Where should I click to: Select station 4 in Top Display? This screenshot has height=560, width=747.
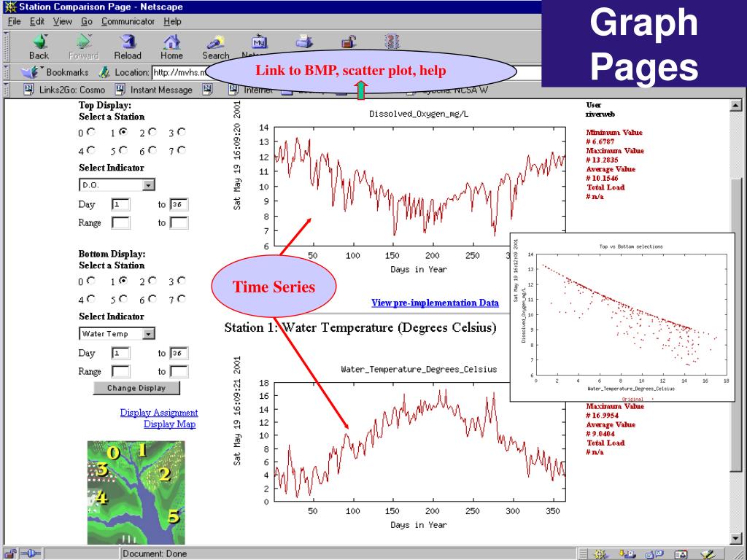click(x=91, y=150)
